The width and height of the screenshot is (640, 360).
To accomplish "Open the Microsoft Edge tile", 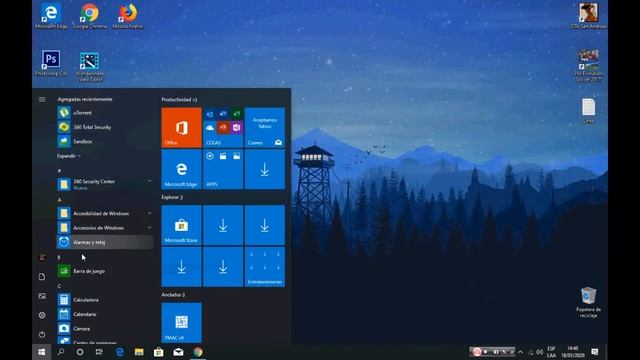I will tap(181, 169).
